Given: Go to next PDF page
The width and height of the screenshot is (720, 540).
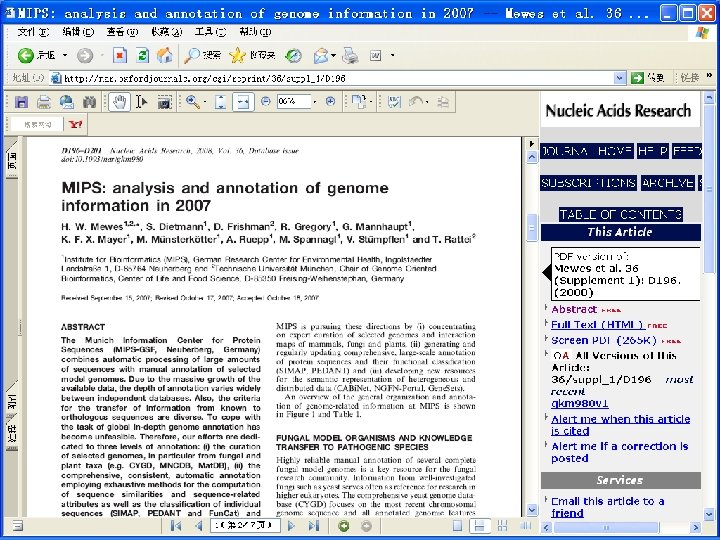Looking at the screenshot, I should [x=291, y=526].
